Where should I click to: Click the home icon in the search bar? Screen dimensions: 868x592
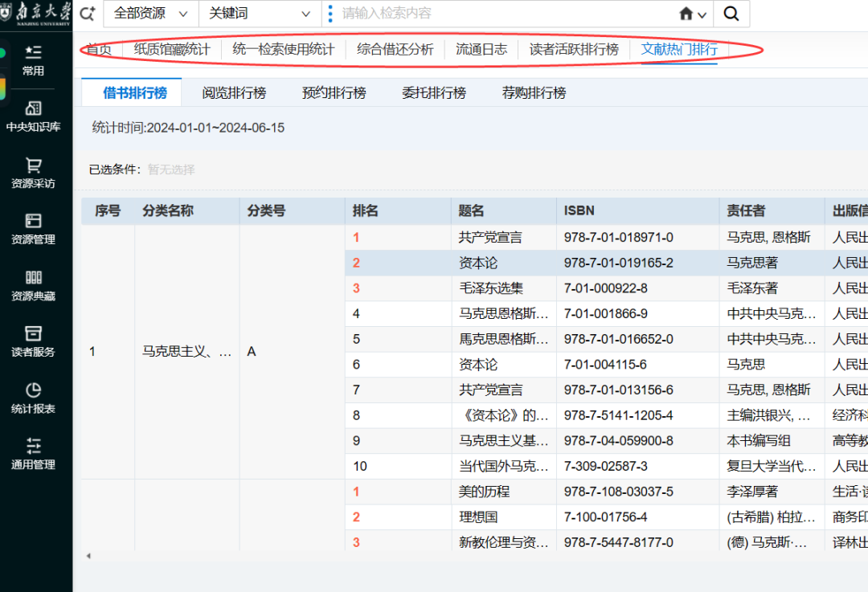pyautogui.click(x=687, y=14)
